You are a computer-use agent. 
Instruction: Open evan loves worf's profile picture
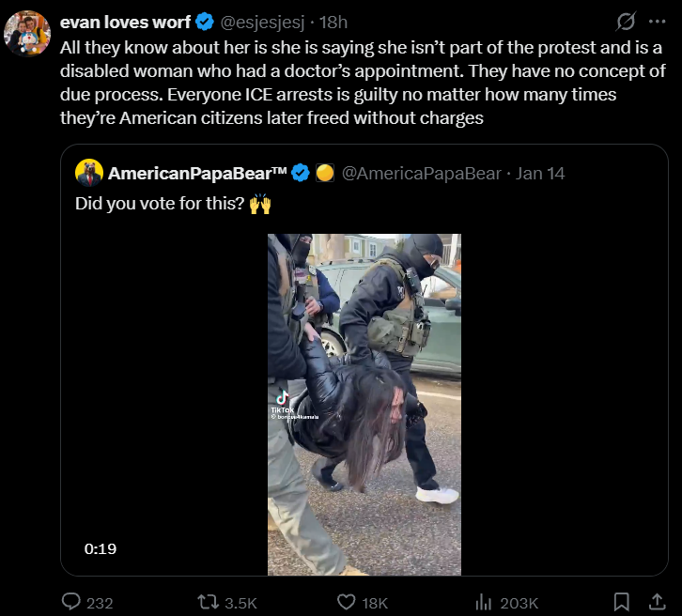click(x=26, y=35)
